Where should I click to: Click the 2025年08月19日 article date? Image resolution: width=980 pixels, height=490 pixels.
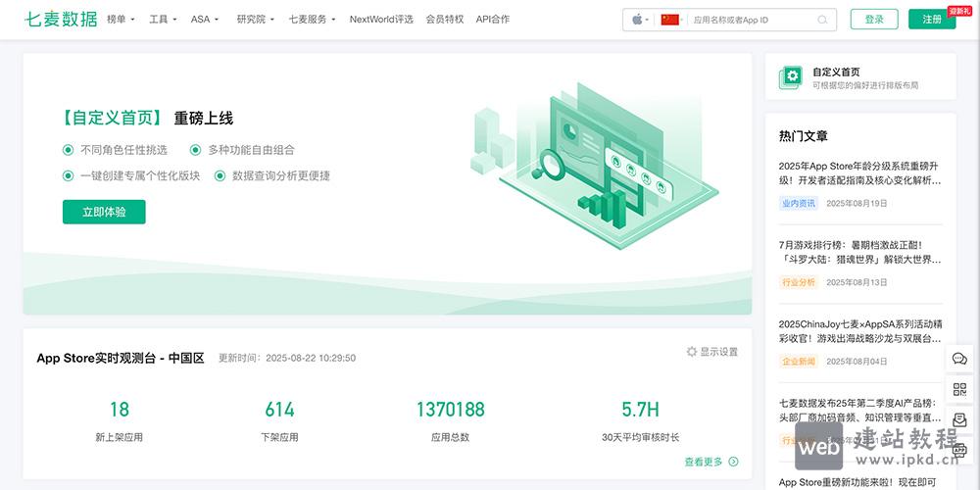point(857,203)
